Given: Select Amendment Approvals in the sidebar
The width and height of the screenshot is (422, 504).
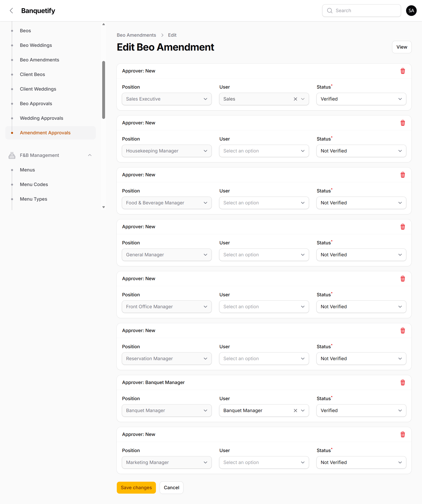Looking at the screenshot, I should point(50,133).
